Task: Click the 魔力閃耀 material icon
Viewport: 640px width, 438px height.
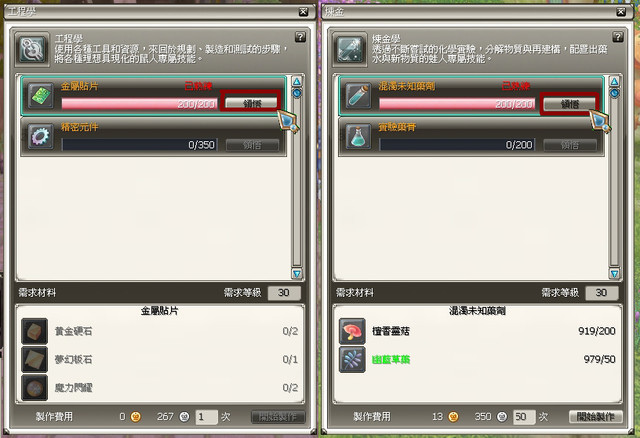Action: (x=35, y=387)
